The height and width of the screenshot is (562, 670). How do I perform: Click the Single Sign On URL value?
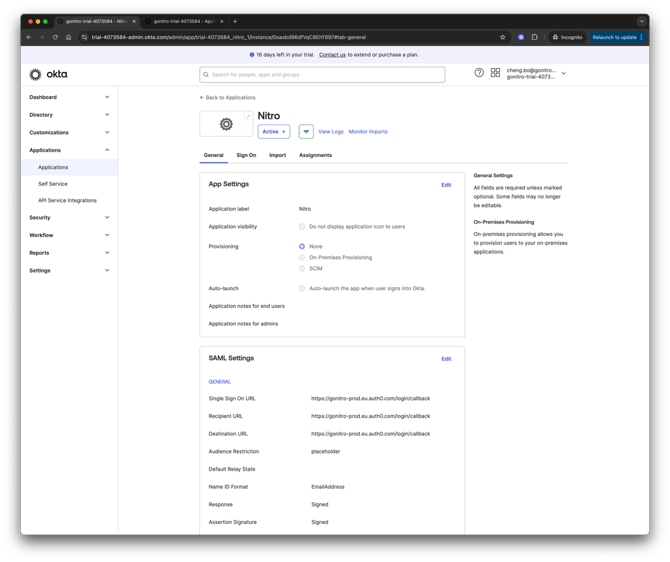click(370, 398)
